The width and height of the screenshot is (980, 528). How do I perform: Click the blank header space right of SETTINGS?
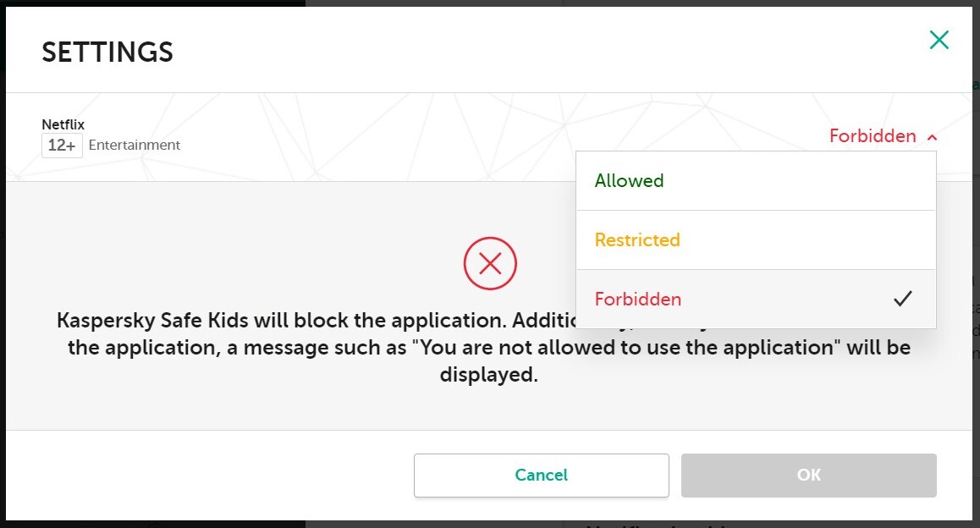pos(508,51)
